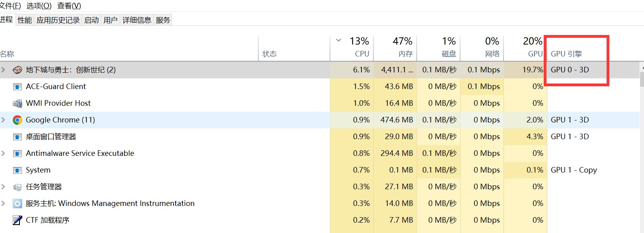Click the 服务主机 gear icon
This screenshot has height=233, width=644.
coord(17,204)
